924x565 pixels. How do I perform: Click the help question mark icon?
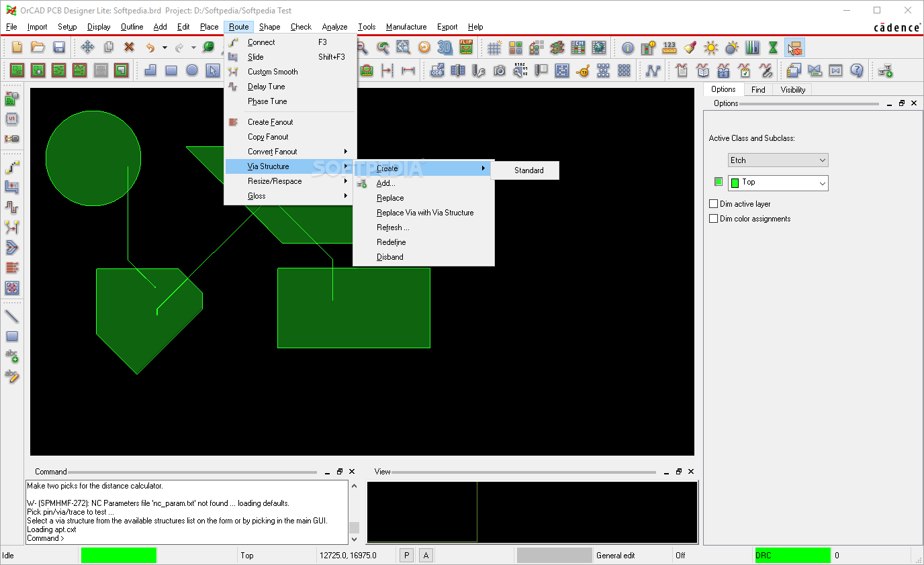click(856, 70)
